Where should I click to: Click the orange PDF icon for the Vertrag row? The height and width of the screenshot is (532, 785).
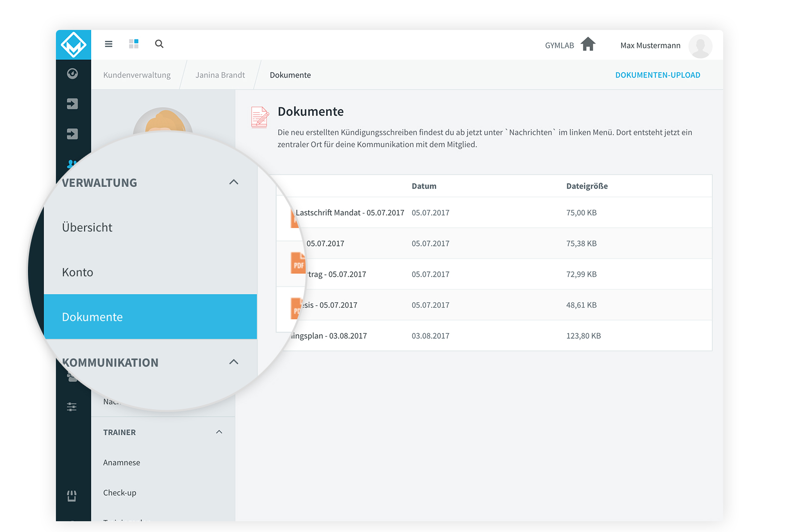[x=298, y=263]
